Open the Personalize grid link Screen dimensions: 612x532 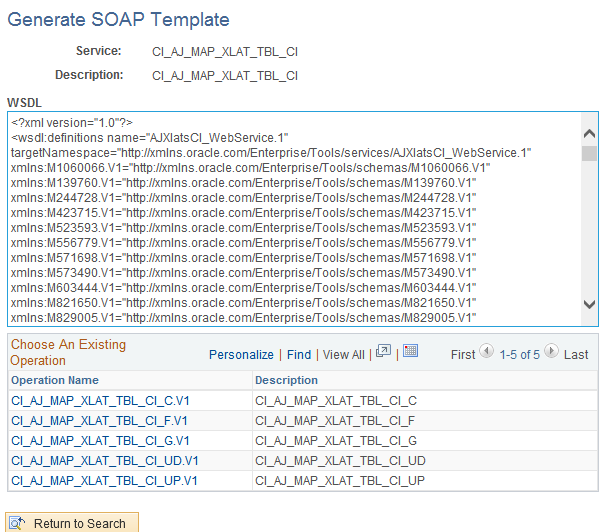(x=241, y=354)
